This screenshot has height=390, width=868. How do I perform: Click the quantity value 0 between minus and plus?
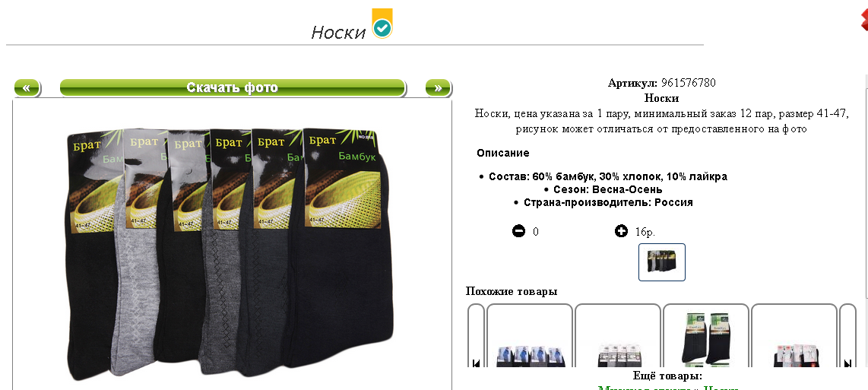(x=536, y=232)
